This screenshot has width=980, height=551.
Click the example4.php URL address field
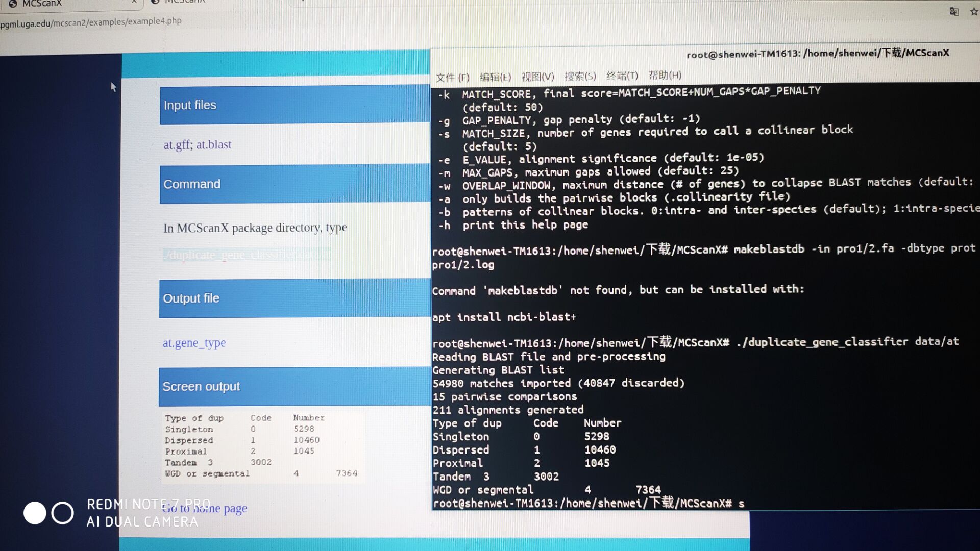[x=91, y=22]
